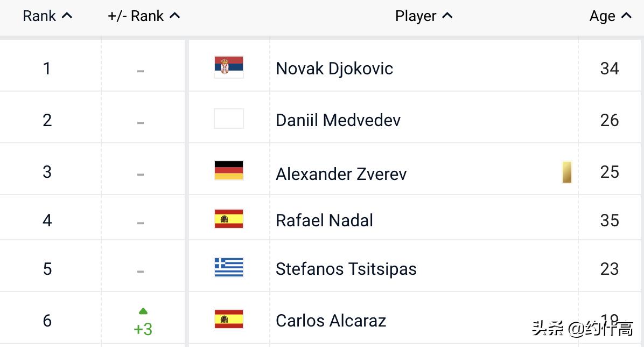Open Carlos Alcaraz player profile

(331, 321)
